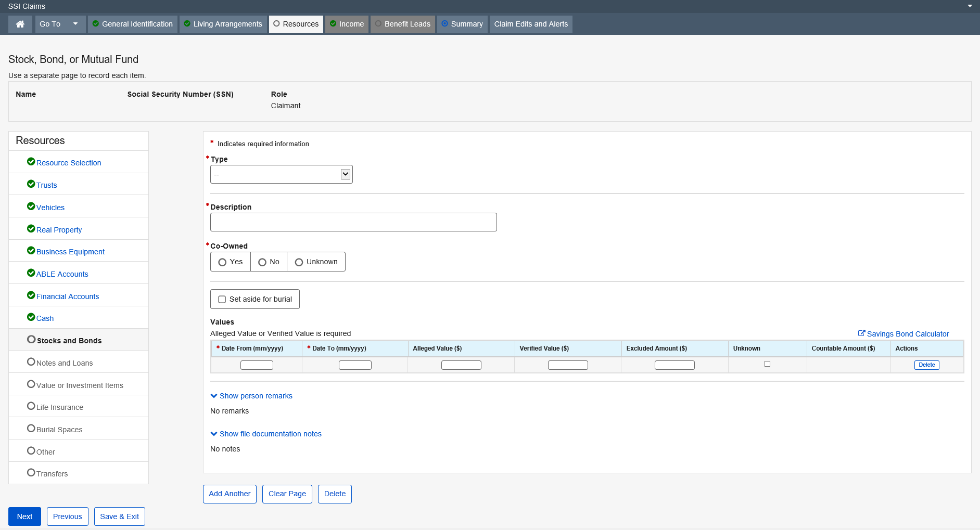The image size is (980, 530).
Task: Click the status circle beside Notes and Loans
Action: click(31, 362)
